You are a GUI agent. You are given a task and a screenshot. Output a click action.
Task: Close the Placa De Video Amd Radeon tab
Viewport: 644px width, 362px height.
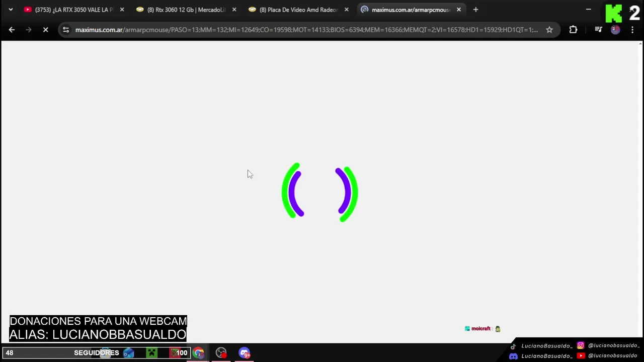coord(346,10)
